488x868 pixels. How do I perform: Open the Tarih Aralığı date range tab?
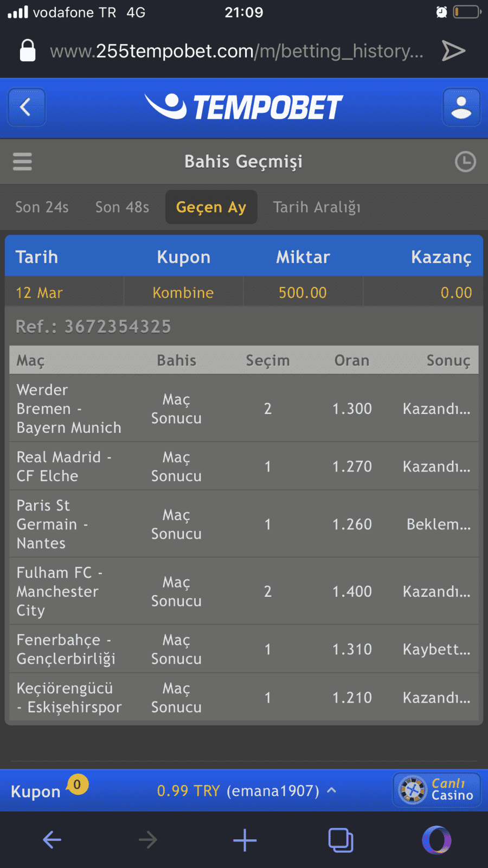pyautogui.click(x=317, y=207)
